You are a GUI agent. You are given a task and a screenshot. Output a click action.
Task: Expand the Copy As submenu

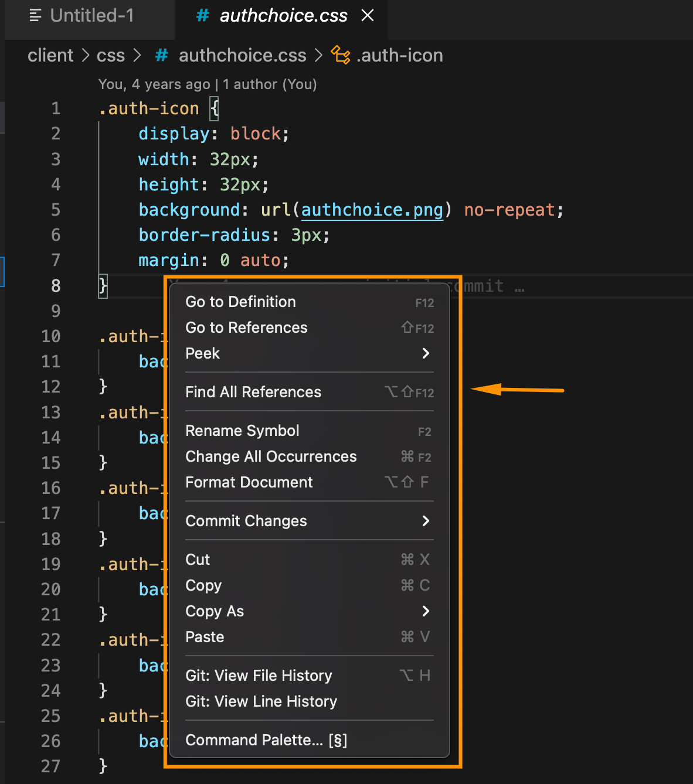coord(310,612)
